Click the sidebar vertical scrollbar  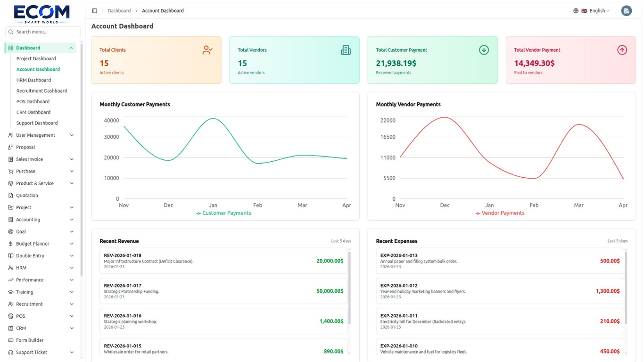(82, 160)
